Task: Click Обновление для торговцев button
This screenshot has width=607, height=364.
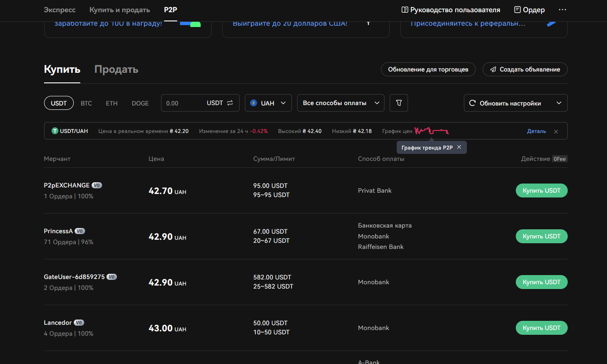Action: [428, 69]
